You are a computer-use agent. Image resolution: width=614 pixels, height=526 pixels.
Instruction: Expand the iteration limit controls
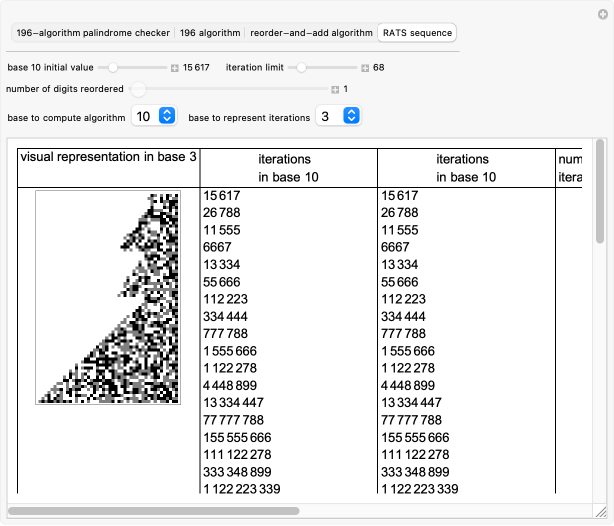[365, 69]
